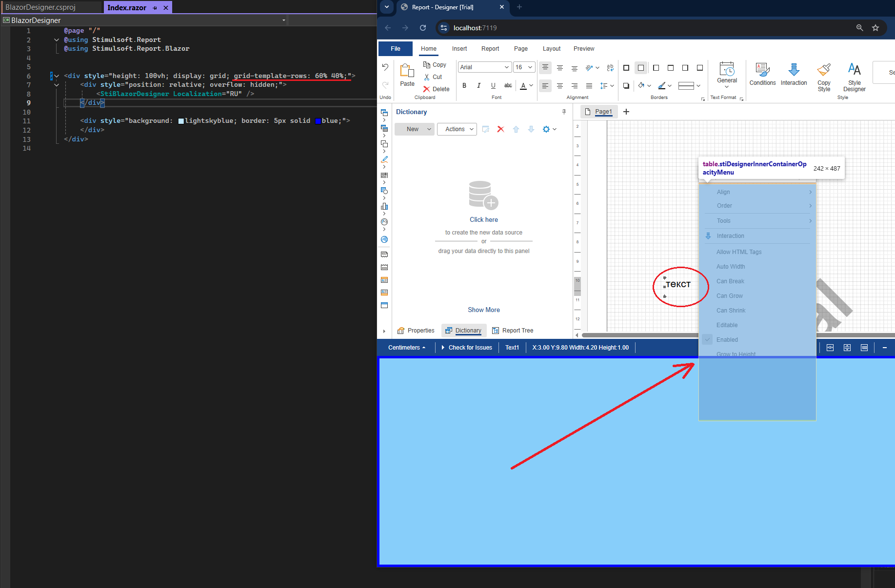Toggle Underline formatting
The height and width of the screenshot is (588, 895).
point(493,86)
